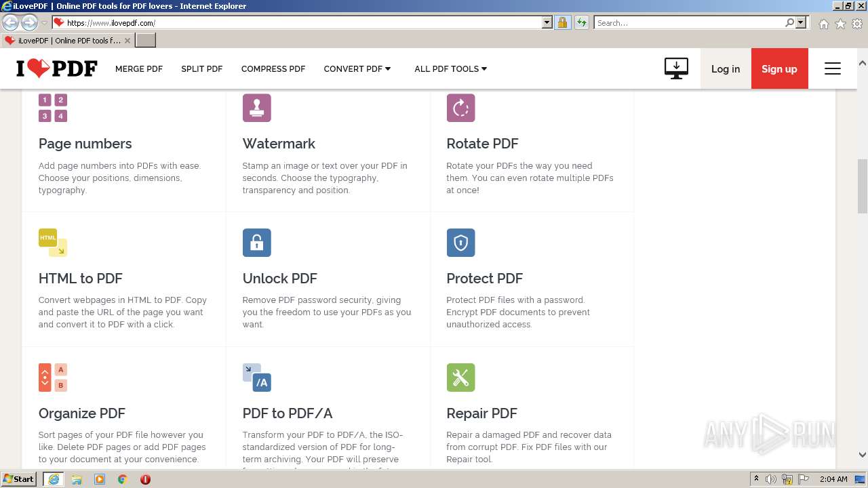Click the Repair PDF wrench icon
Screen dimensions: 868x488
pyautogui.click(x=460, y=378)
